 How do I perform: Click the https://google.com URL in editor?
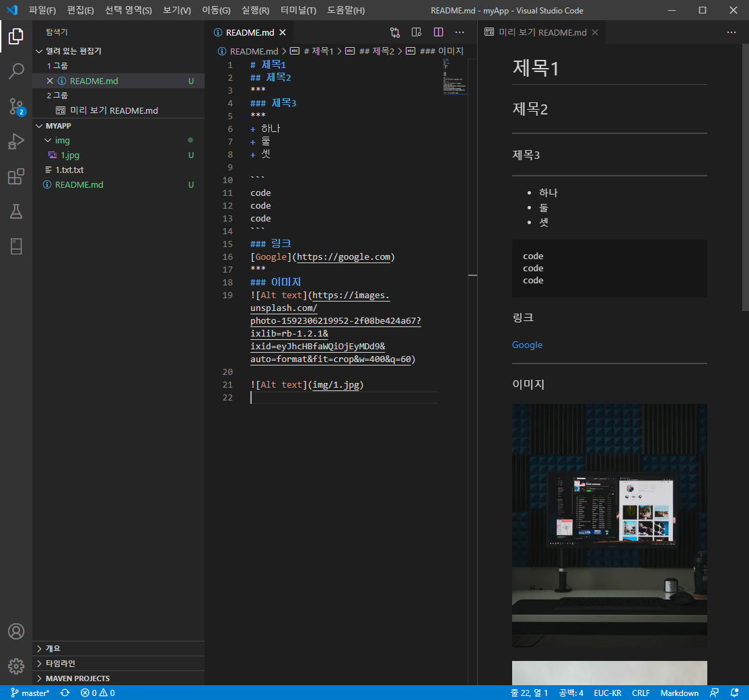(x=343, y=257)
